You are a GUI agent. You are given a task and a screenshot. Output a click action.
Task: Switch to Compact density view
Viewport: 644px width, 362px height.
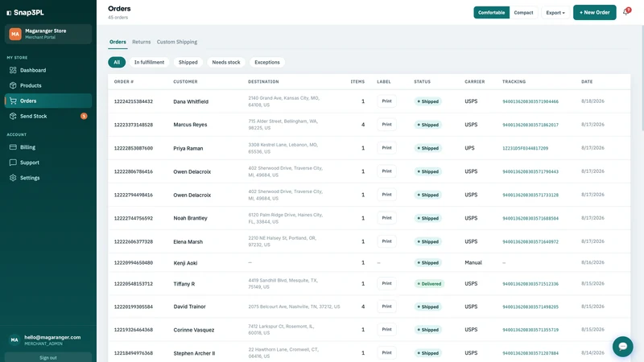coord(523,12)
